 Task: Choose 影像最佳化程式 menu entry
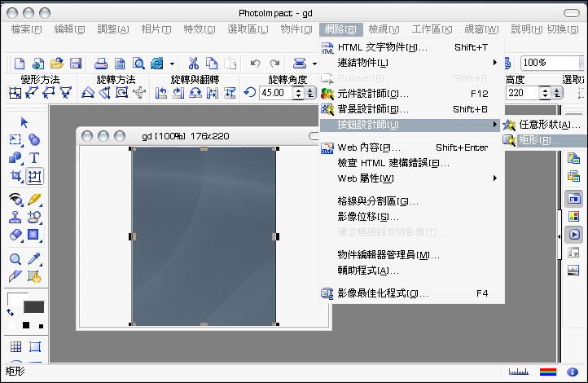pos(411,293)
